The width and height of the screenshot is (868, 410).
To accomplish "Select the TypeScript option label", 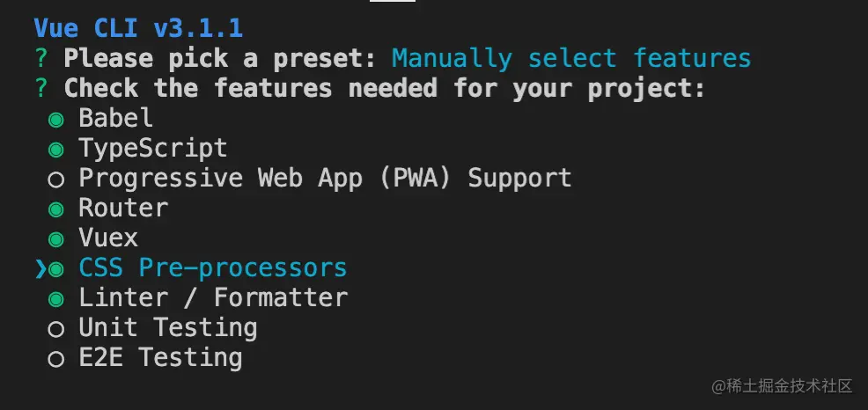I will pyautogui.click(x=153, y=149).
